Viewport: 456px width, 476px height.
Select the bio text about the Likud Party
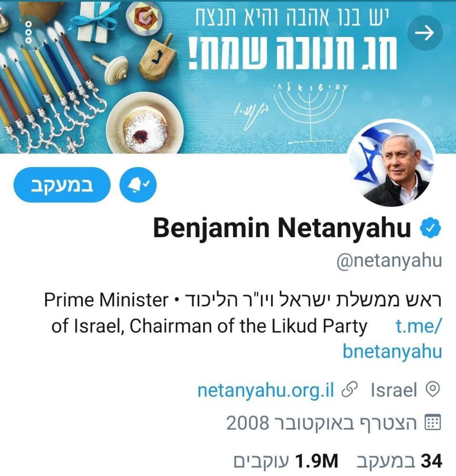click(243, 313)
